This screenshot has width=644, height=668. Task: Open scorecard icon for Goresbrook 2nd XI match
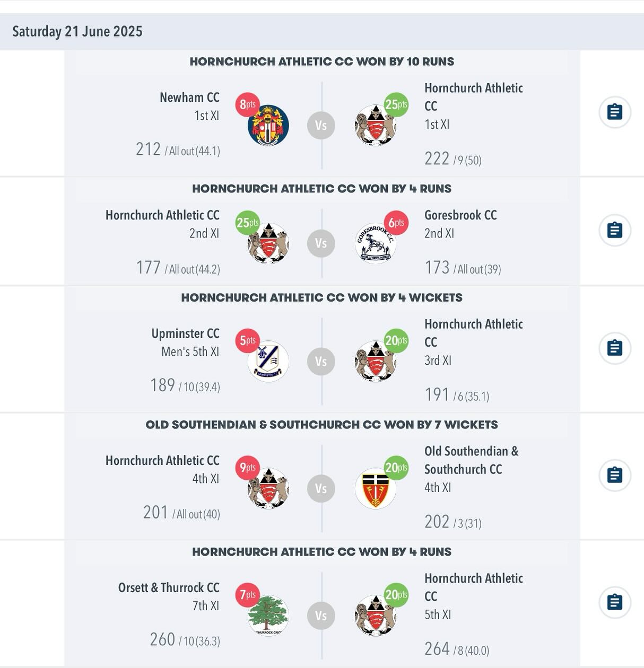tap(614, 231)
